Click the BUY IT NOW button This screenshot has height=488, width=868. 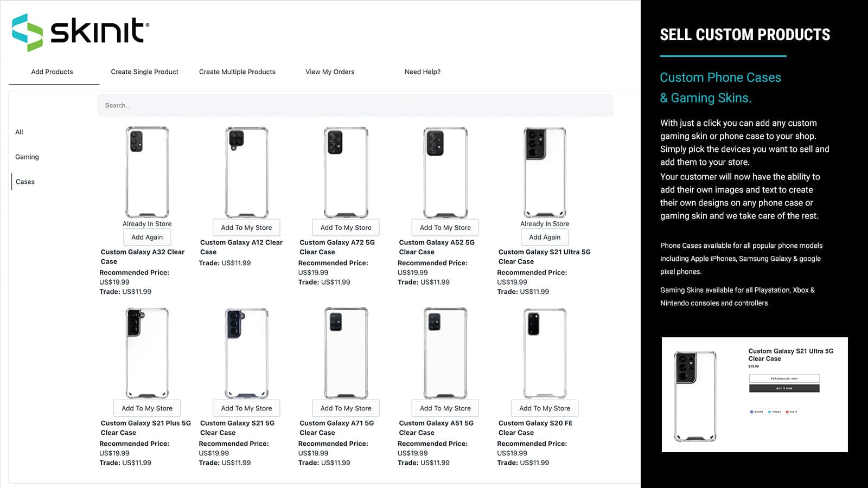784,389
